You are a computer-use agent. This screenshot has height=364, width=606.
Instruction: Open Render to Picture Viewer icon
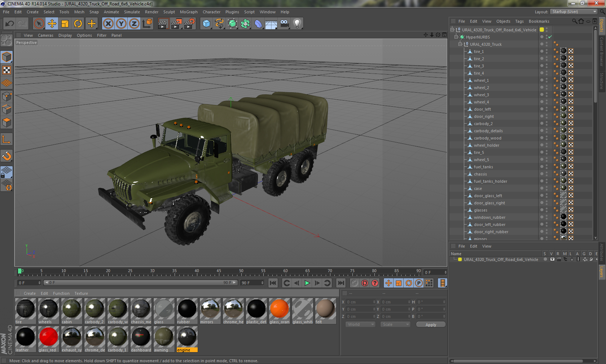click(176, 24)
